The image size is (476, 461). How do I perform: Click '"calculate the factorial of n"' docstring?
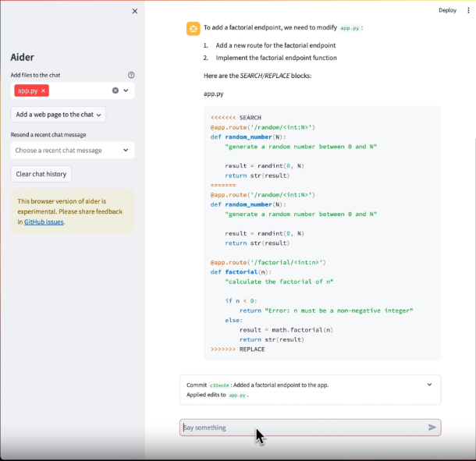pyautogui.click(x=279, y=282)
